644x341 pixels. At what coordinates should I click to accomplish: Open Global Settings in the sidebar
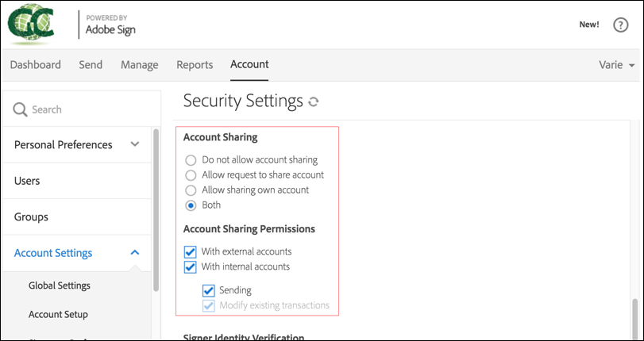pos(60,285)
